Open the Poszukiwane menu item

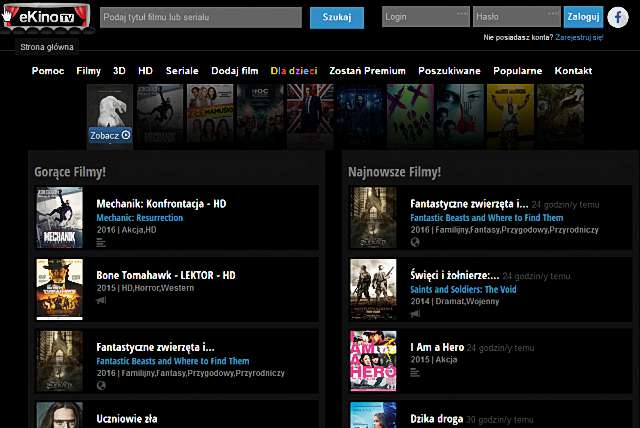point(449,71)
